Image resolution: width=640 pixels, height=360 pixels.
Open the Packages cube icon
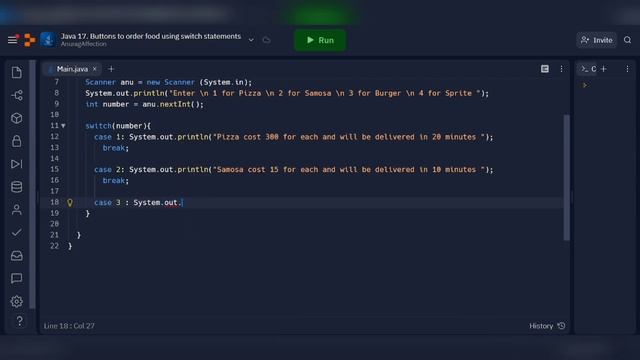pos(17,118)
